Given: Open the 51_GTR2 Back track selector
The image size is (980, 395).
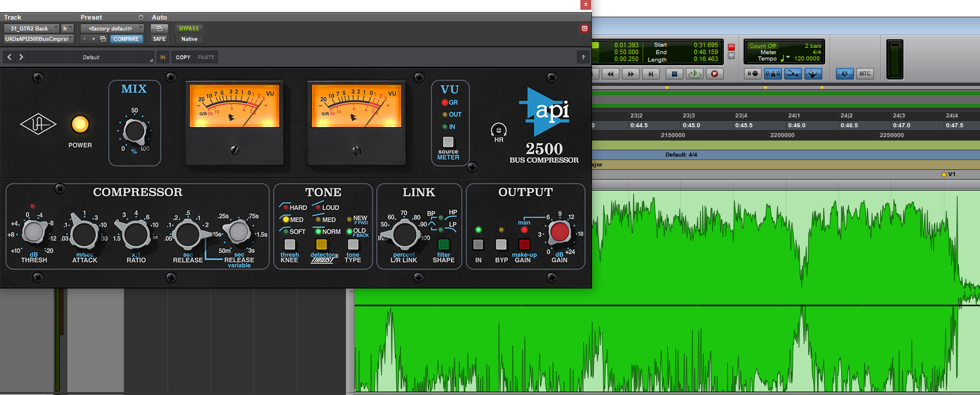Looking at the screenshot, I should click(x=32, y=28).
